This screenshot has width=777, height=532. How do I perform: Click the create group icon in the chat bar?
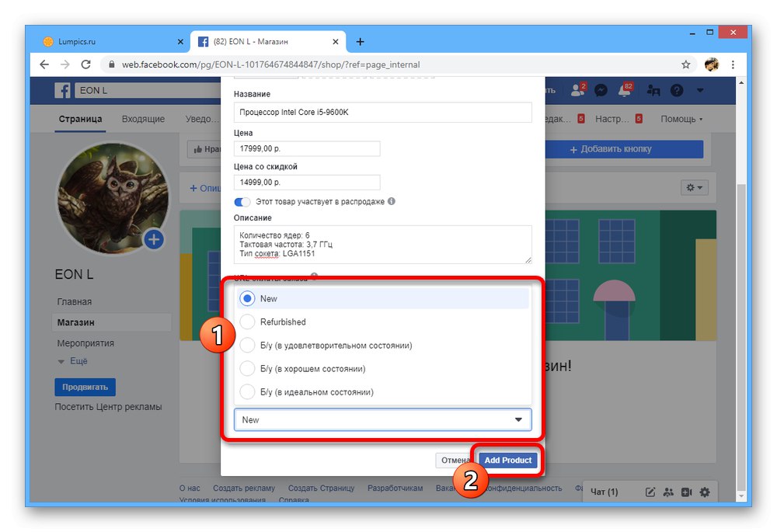[x=668, y=492]
